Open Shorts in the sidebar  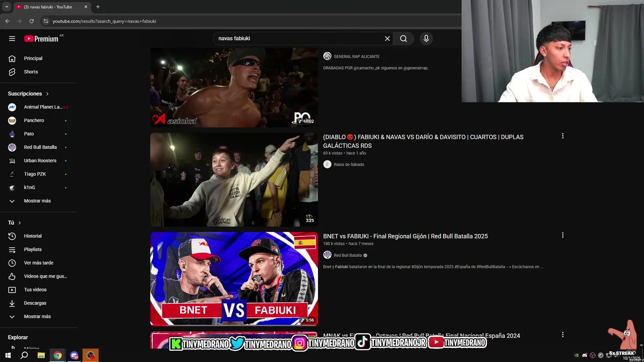[38, 72]
